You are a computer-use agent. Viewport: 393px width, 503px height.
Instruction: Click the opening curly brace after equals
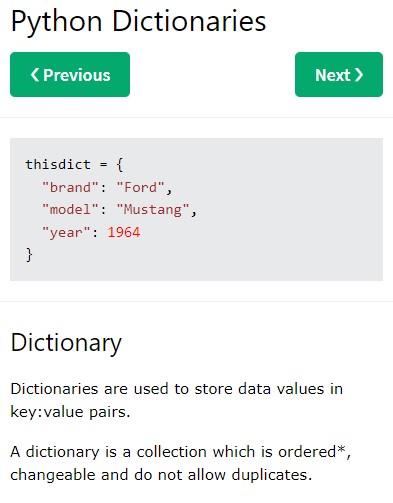pos(120,165)
